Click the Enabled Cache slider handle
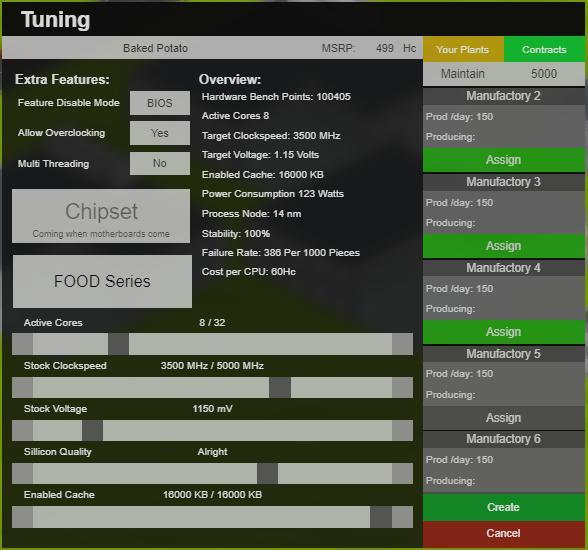 pos(381,517)
